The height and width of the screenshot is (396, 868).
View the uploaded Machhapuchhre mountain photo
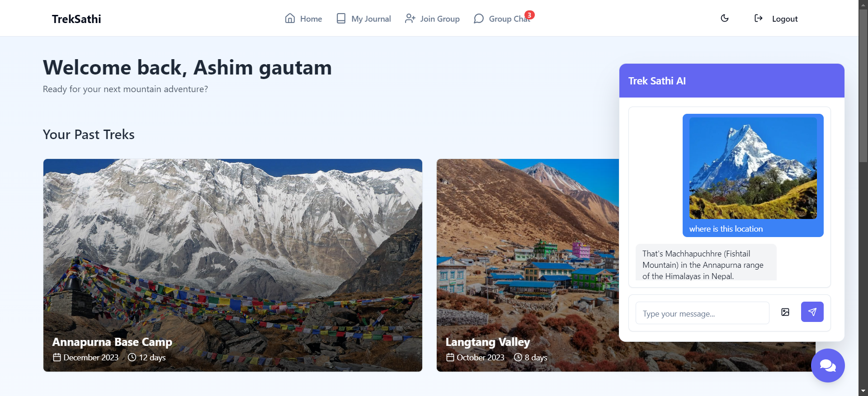[x=753, y=168]
